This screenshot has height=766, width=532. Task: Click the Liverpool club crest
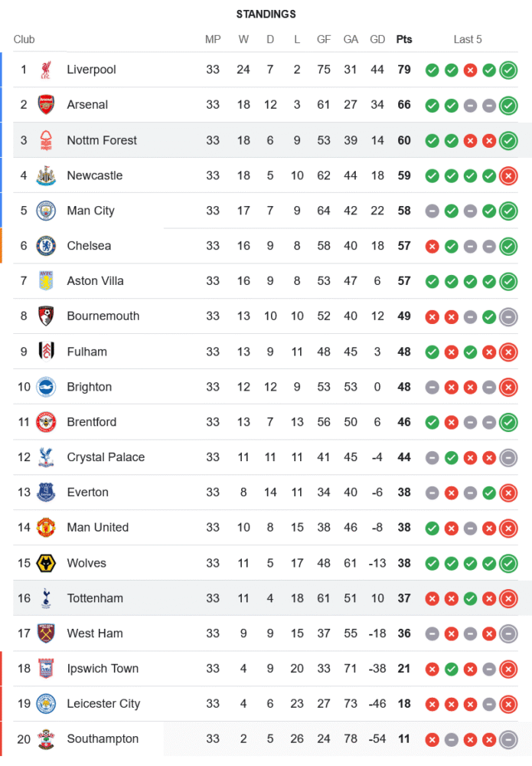(46, 70)
